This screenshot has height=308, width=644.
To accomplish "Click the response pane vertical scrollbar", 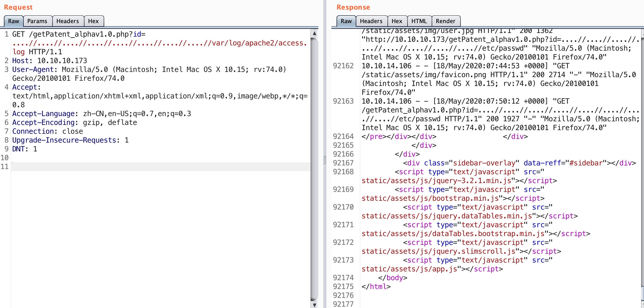I will [642, 166].
